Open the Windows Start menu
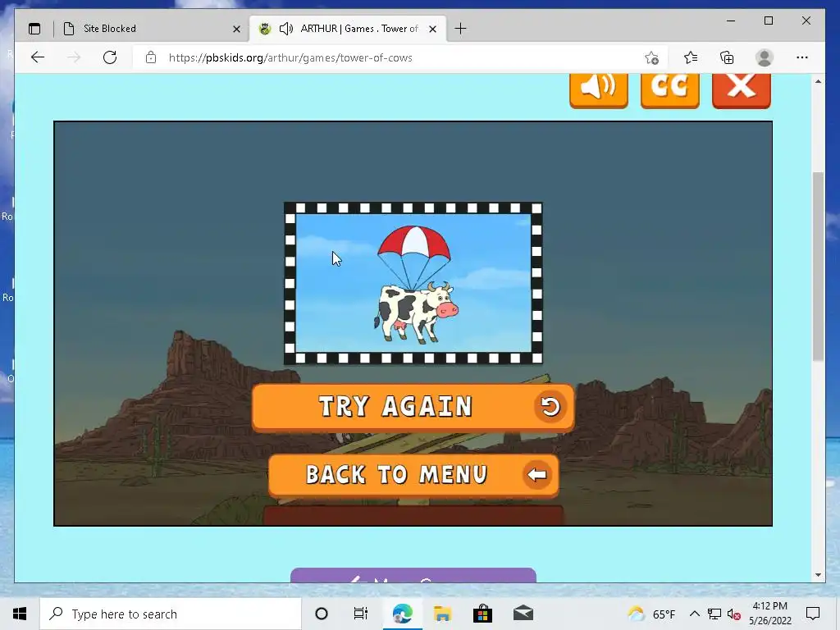This screenshot has height=630, width=840. 20,614
